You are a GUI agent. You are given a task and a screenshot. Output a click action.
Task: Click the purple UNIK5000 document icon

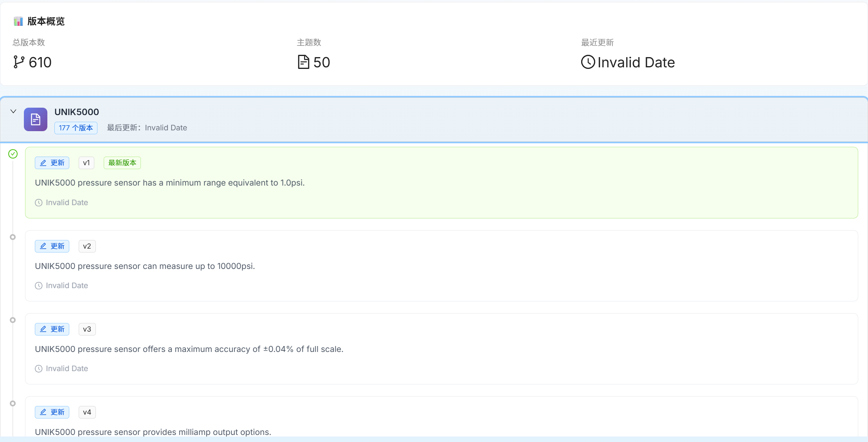(x=36, y=119)
